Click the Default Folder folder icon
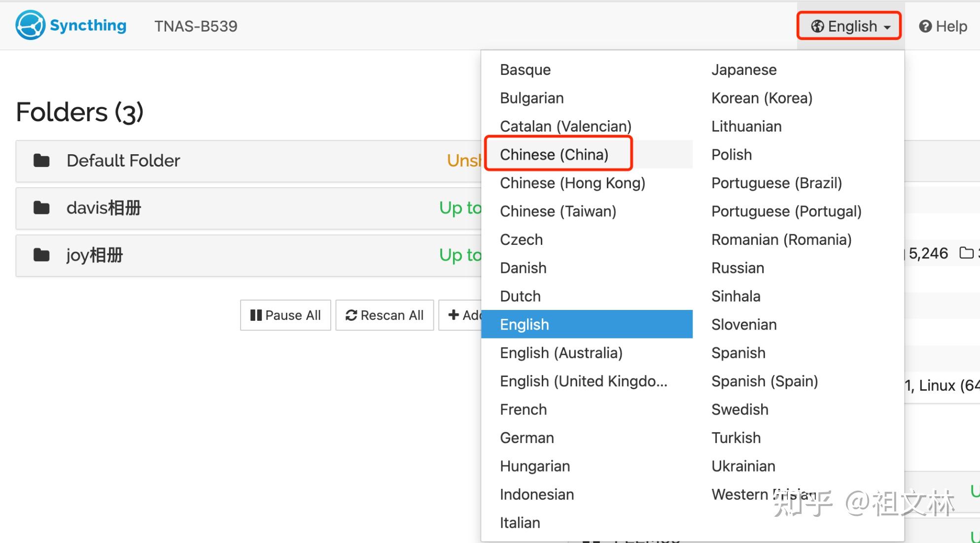The width and height of the screenshot is (980, 543). tap(41, 161)
